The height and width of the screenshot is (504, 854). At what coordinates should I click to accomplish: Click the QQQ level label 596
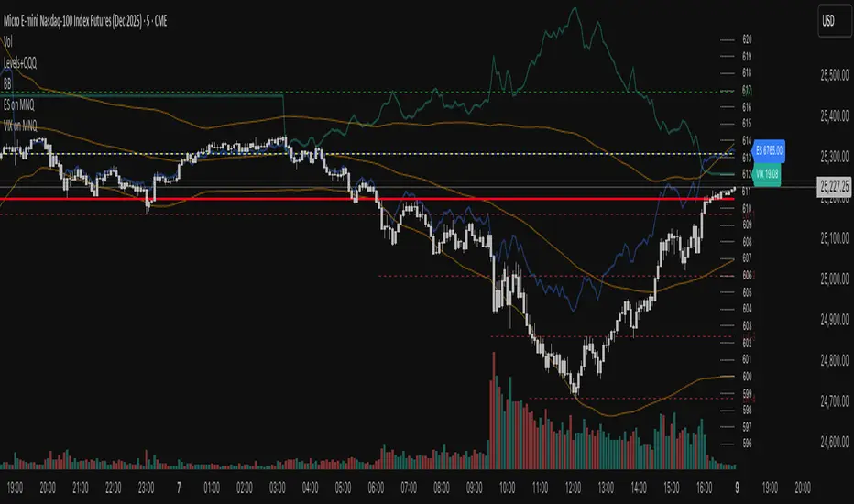coord(747,444)
